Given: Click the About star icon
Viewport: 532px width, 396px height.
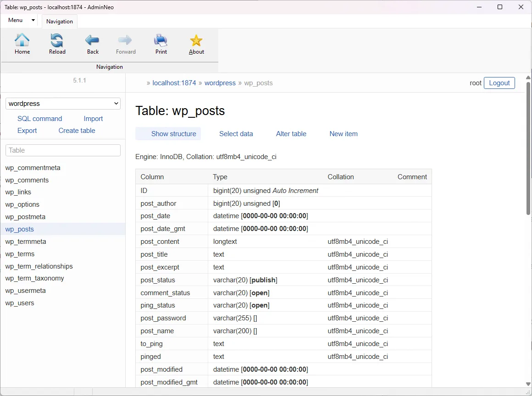Looking at the screenshot, I should click(x=196, y=44).
